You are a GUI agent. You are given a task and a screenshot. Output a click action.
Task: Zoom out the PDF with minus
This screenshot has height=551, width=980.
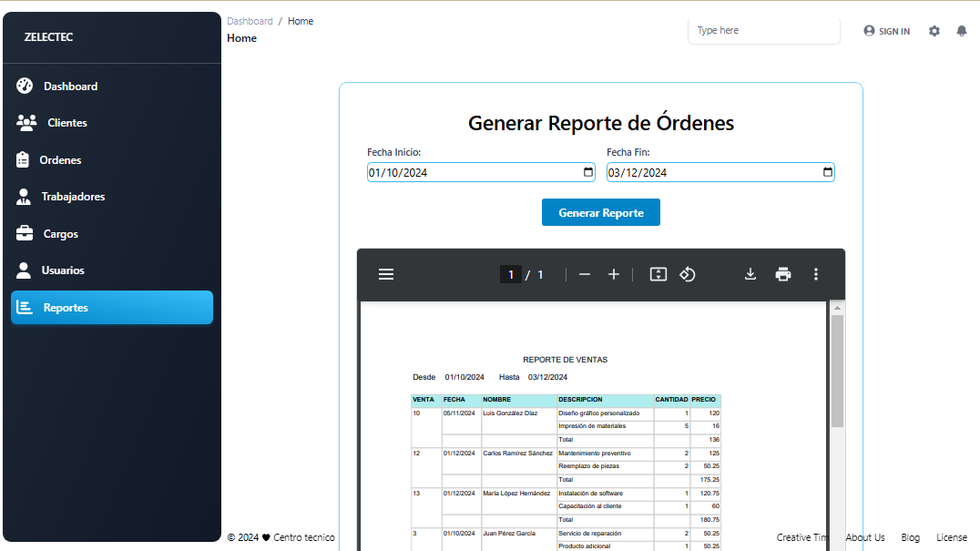tap(585, 274)
